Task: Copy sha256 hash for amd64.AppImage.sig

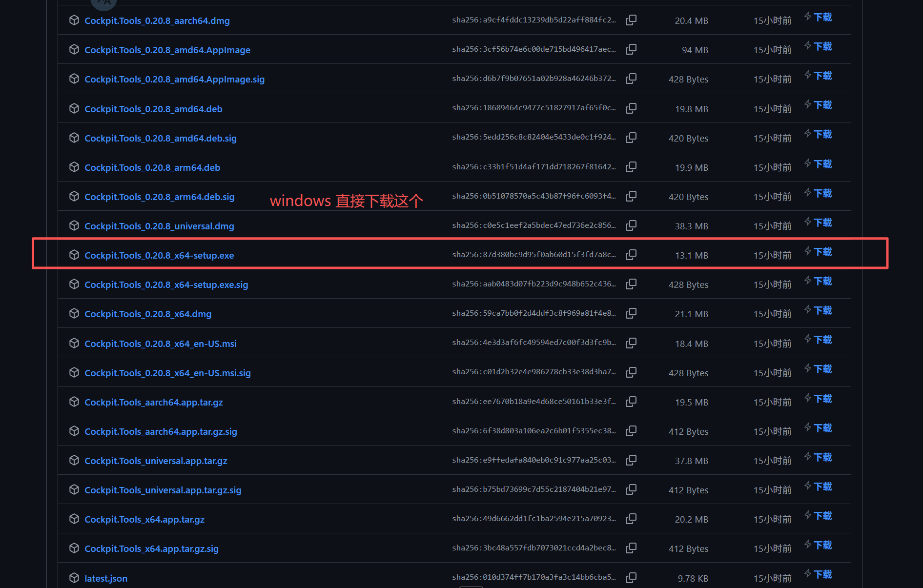Action: click(x=631, y=79)
